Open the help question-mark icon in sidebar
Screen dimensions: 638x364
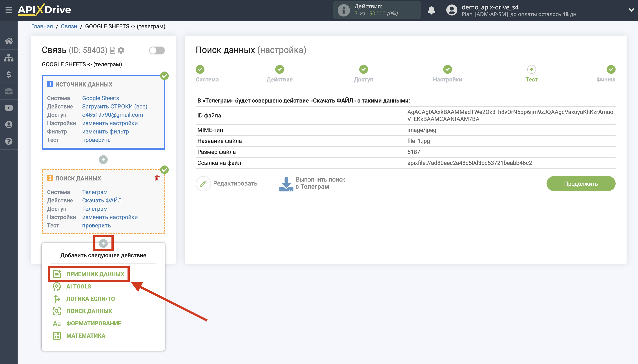point(9,141)
